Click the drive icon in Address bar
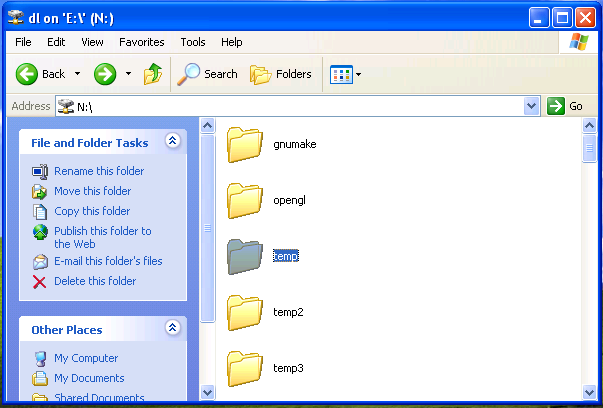 (65, 106)
